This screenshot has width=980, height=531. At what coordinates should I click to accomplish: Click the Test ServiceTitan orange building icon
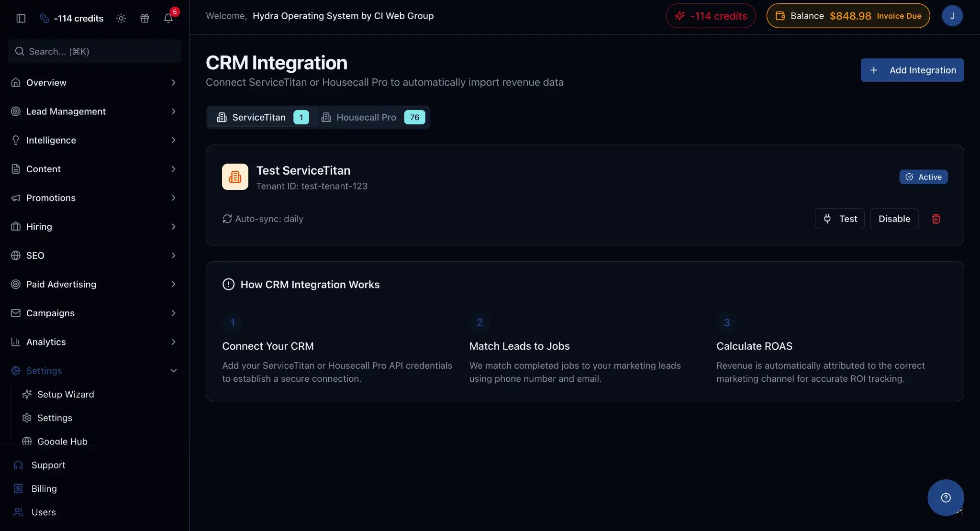coord(235,177)
